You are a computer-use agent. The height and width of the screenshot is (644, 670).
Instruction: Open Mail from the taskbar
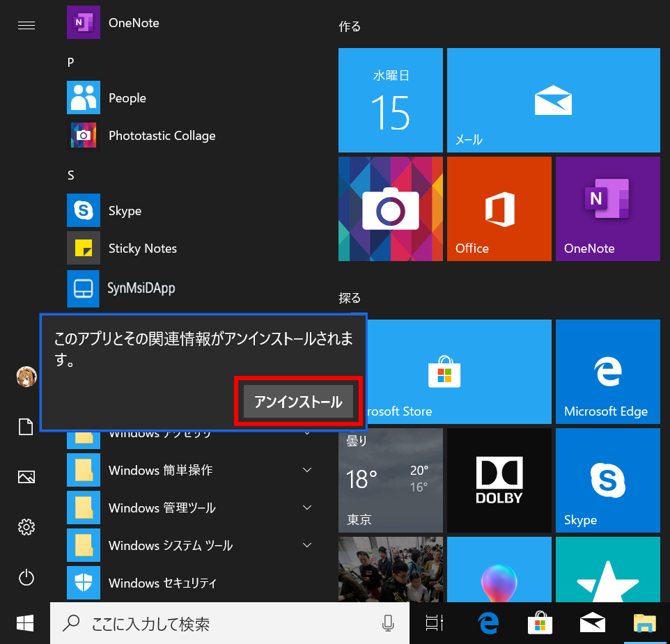coord(592,623)
